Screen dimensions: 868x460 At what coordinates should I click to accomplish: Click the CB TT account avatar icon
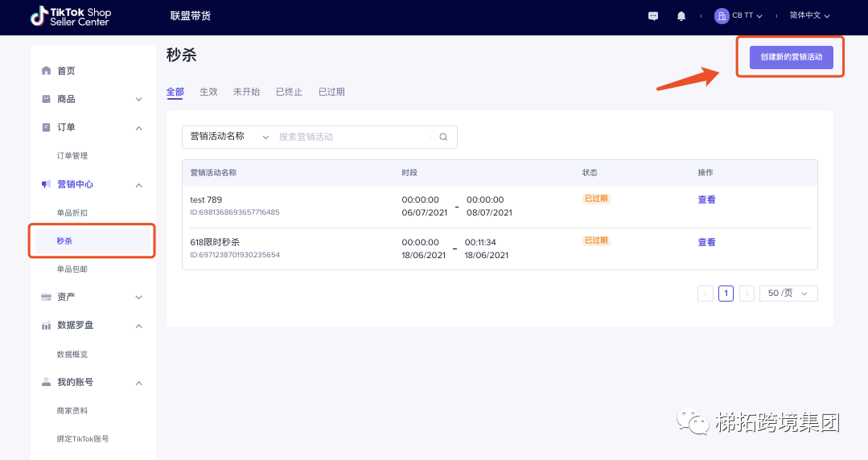coord(722,16)
